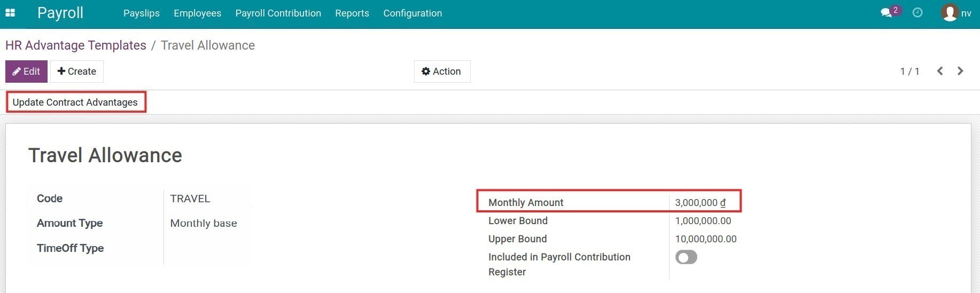Viewport: 980px width, 293px height.
Task: Open the Configuration menu
Action: (413, 13)
